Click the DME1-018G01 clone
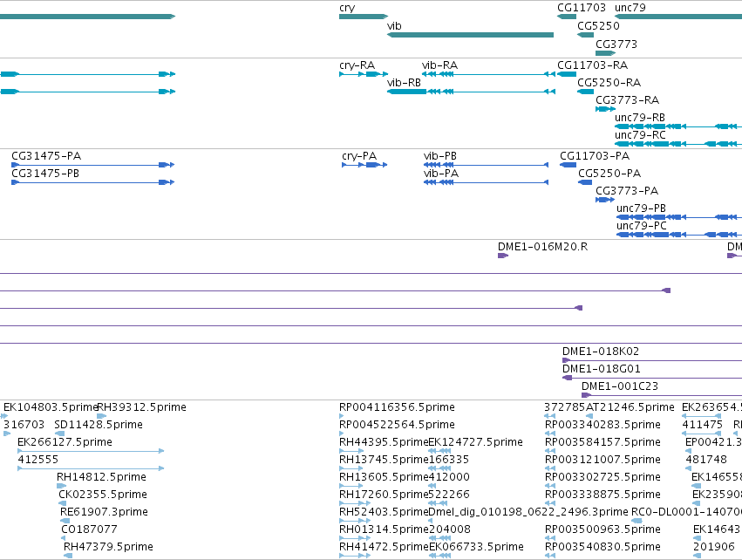Viewport: 742px width, 560px height. pyautogui.click(x=652, y=378)
